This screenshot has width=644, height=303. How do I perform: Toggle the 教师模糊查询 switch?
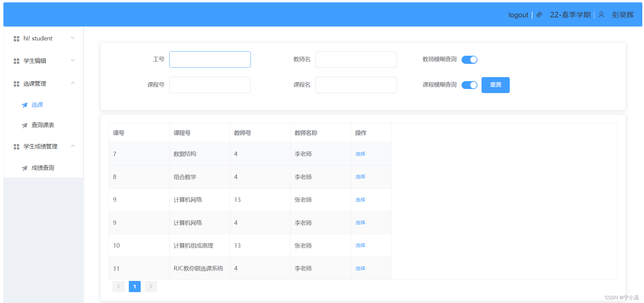tap(469, 60)
